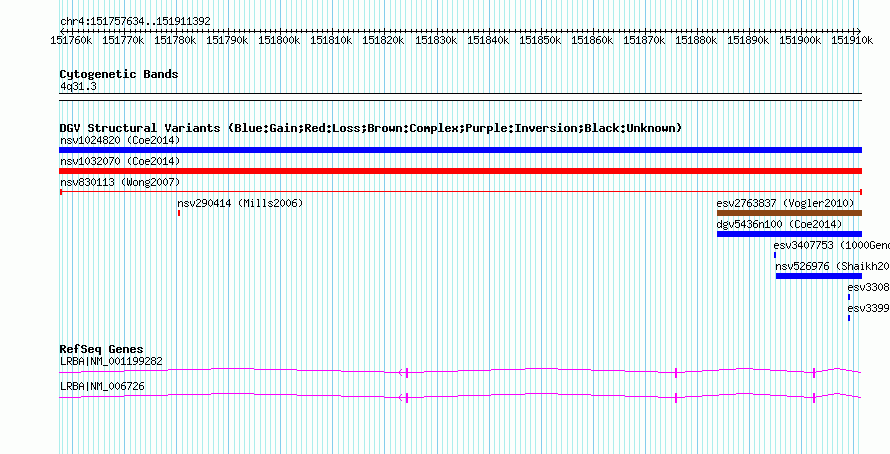Screen dimensions: 890x454
Task: Click the LRBA|NM_001199282 exon with arrowhead
Action: [x=404, y=372]
